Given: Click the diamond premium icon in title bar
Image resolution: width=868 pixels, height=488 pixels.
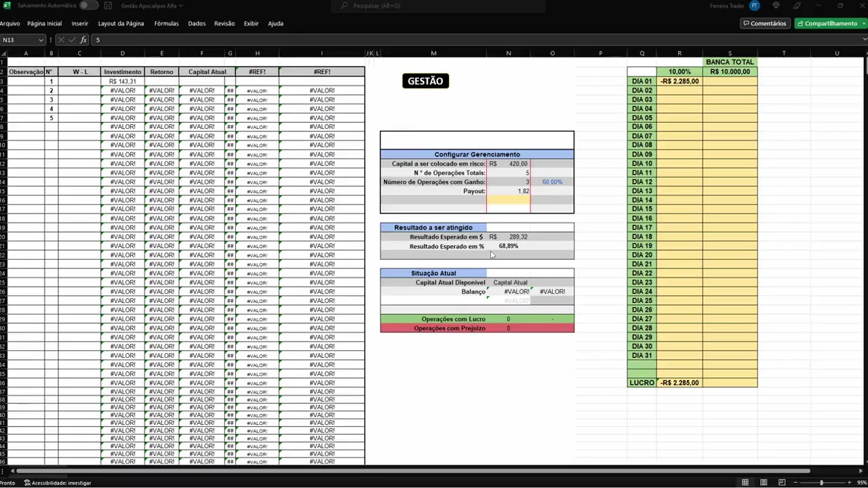Looking at the screenshot, I should pyautogui.click(x=776, y=5).
